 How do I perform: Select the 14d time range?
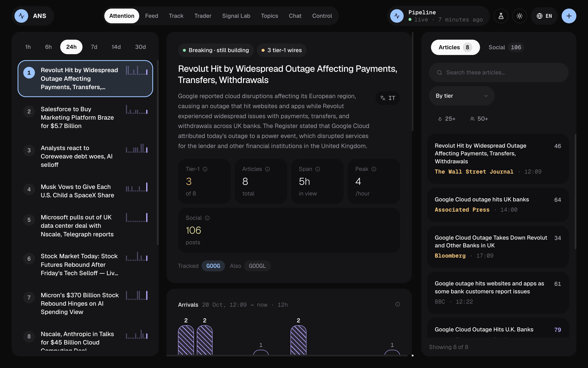point(116,47)
